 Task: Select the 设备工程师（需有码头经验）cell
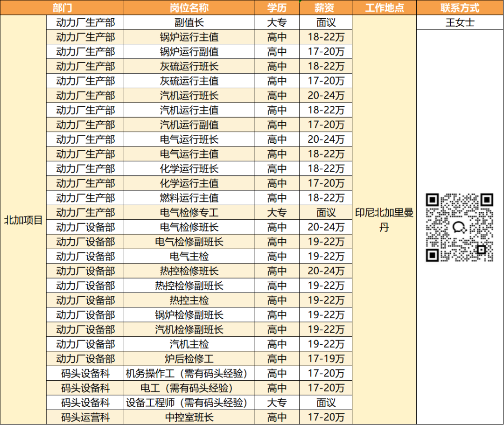tap(189, 403)
